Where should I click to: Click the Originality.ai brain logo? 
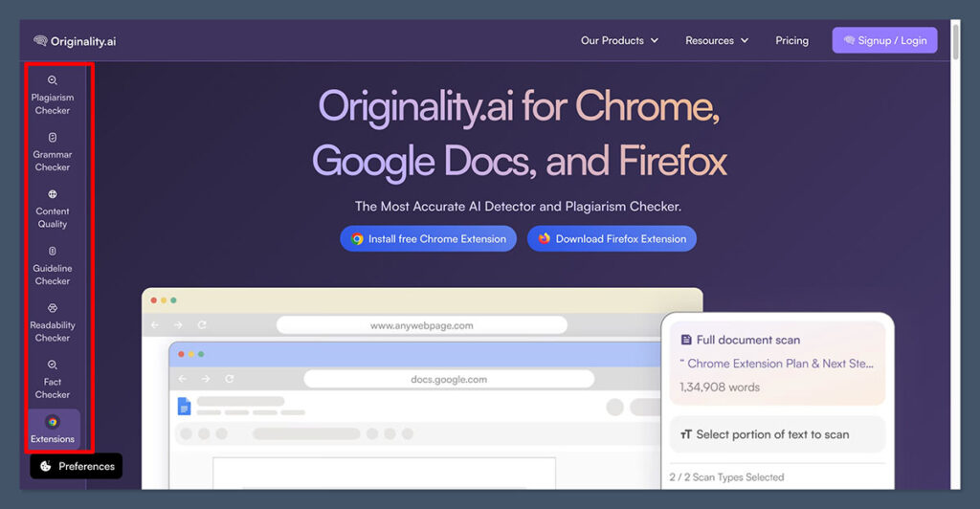tap(40, 40)
